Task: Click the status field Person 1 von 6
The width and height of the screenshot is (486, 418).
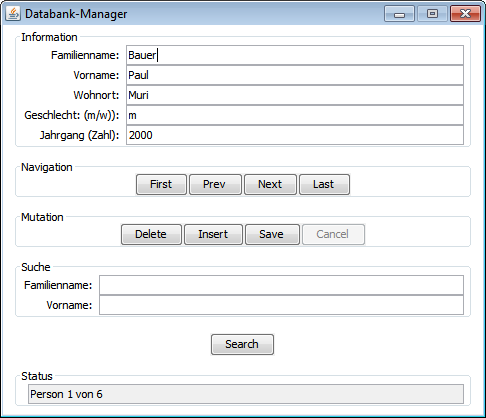Action: [x=246, y=394]
